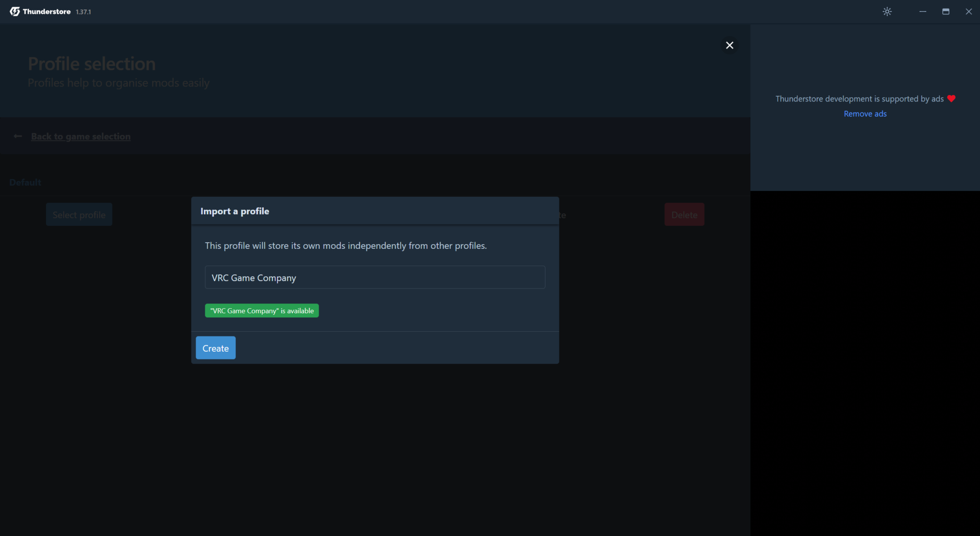The image size is (980, 536).
Task: Click the heart icon in the ads message
Action: click(x=951, y=98)
